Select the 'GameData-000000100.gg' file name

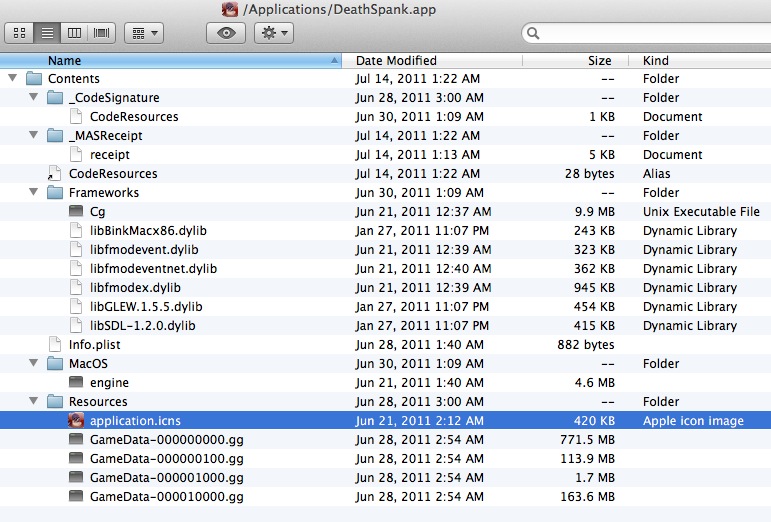(x=167, y=459)
